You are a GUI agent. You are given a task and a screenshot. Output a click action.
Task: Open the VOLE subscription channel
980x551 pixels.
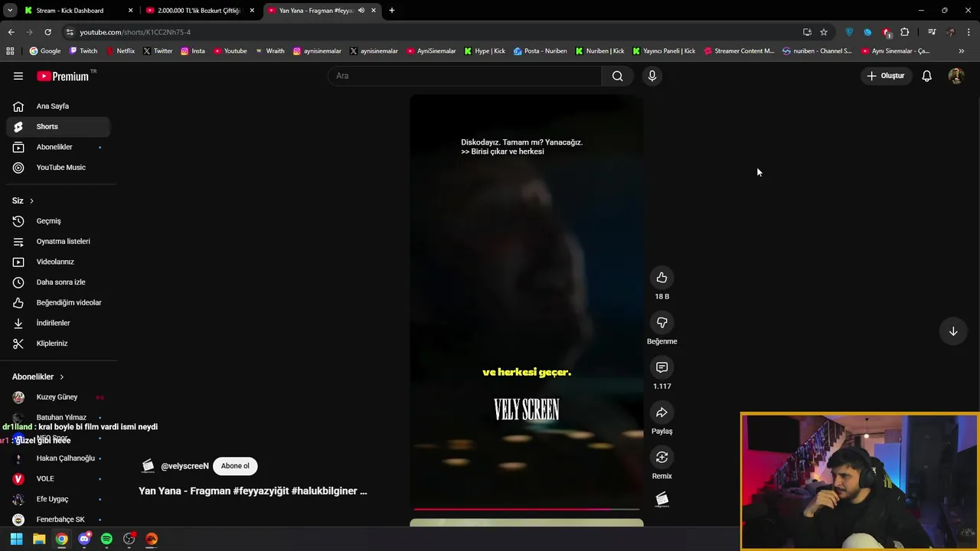[58, 478]
